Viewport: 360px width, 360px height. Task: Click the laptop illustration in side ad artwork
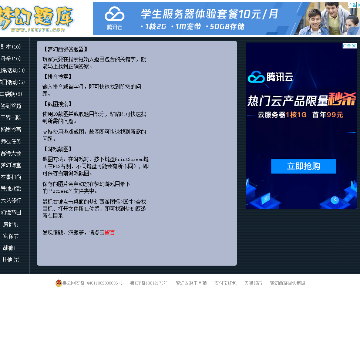266,199
